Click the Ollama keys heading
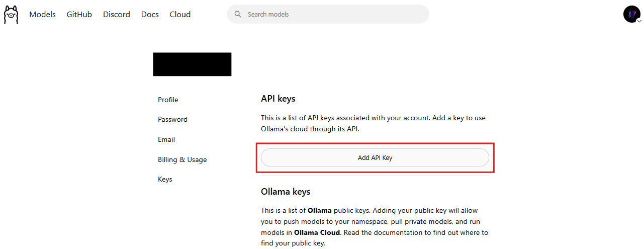Image resolution: width=644 pixels, height=249 pixels. point(286,192)
